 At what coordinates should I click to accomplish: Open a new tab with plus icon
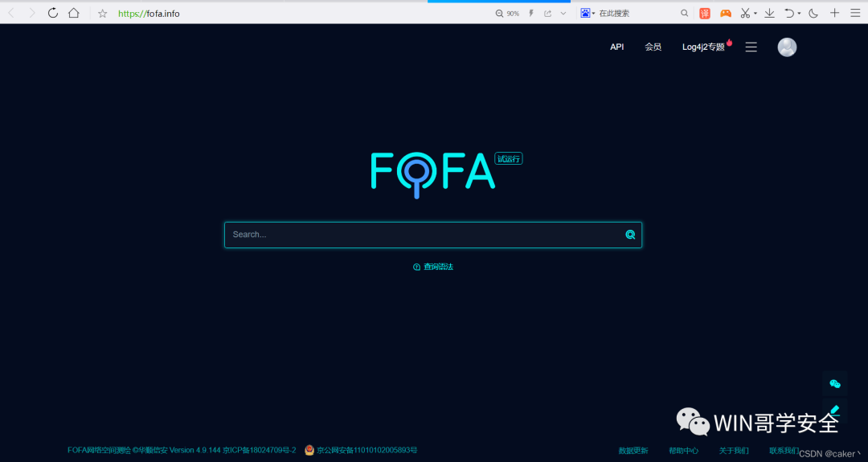point(834,13)
